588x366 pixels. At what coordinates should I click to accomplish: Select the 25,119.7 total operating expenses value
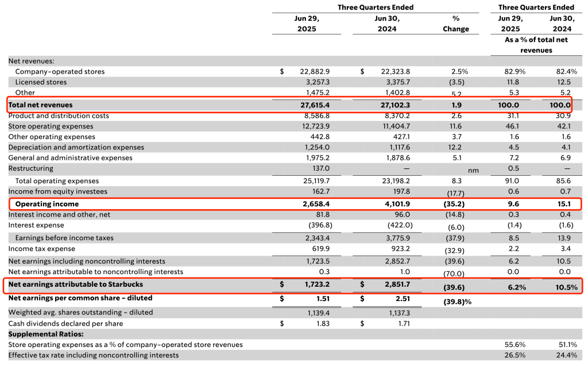[x=316, y=181]
